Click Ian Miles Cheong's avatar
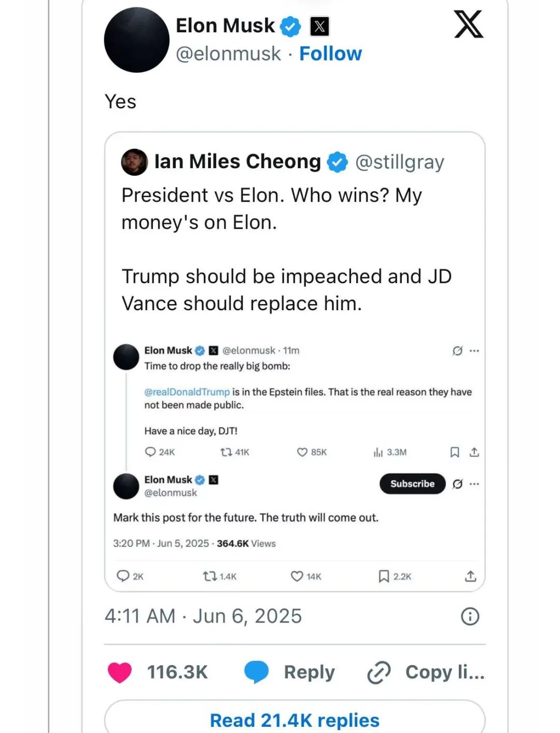Screen dimensions: 560x733 pyautogui.click(x=134, y=162)
